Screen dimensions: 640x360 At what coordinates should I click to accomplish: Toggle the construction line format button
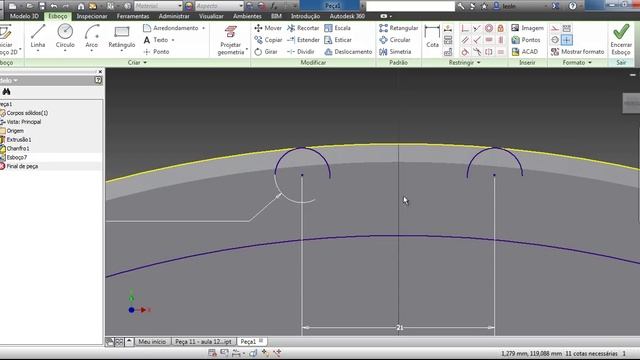(555, 28)
